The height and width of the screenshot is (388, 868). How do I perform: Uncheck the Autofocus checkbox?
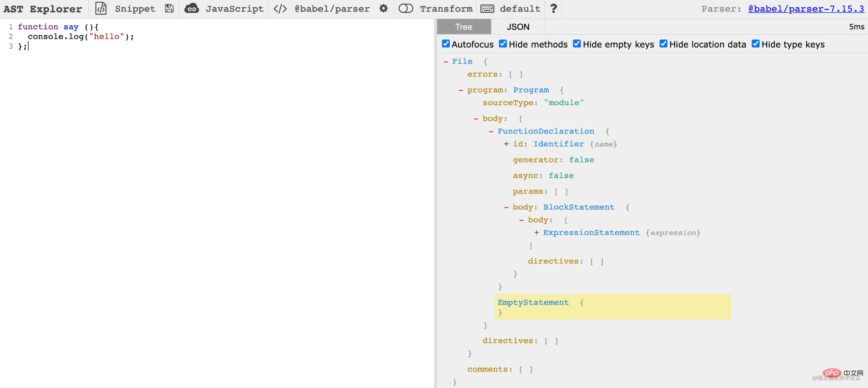tap(446, 44)
